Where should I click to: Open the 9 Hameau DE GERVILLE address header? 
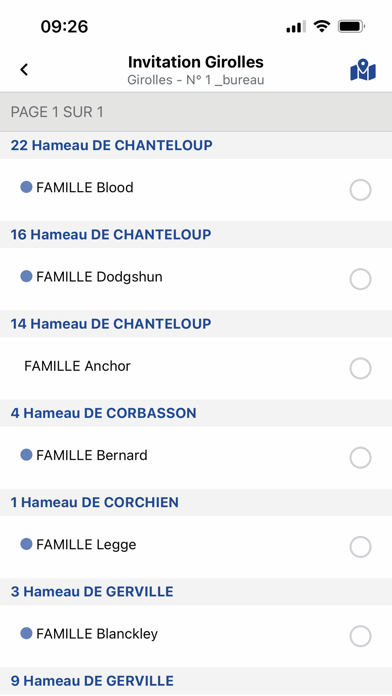pos(196,680)
